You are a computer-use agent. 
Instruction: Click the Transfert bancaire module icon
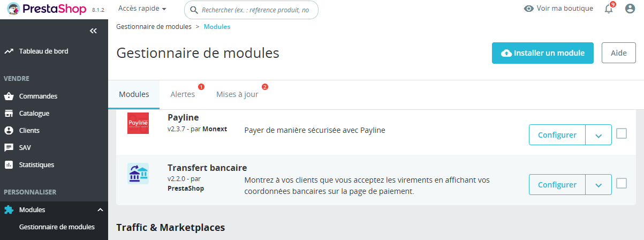pos(138,174)
